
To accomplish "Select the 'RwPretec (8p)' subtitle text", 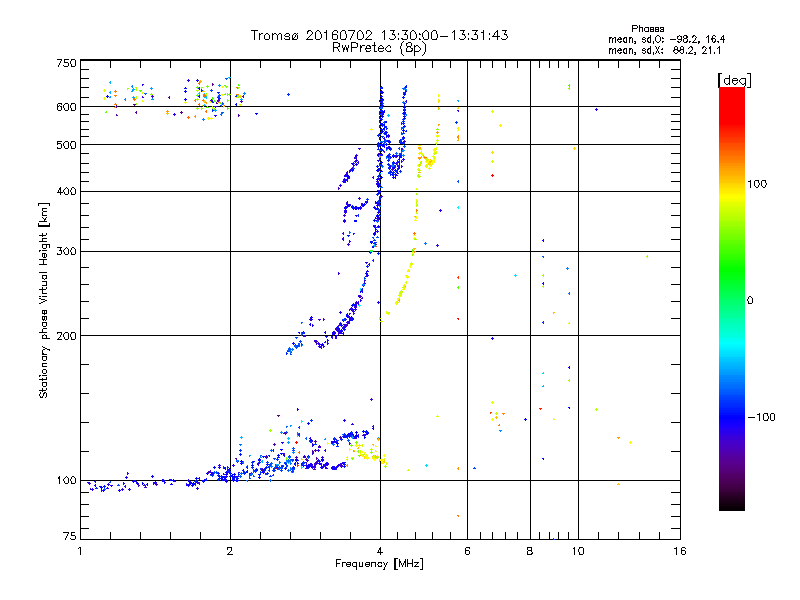I will coord(379,48).
